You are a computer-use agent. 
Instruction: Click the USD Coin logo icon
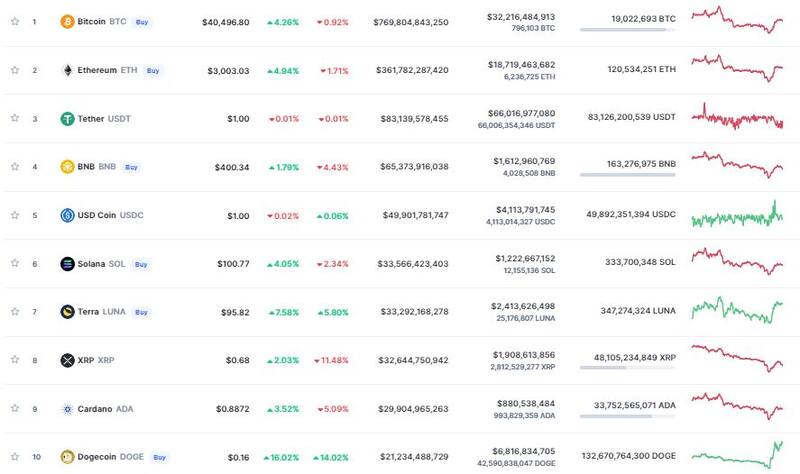tap(67, 215)
